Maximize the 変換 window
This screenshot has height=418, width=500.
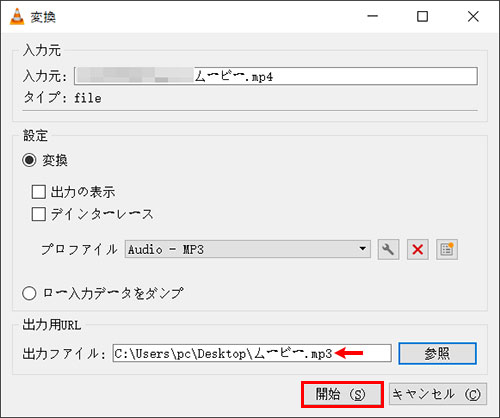pos(423,16)
